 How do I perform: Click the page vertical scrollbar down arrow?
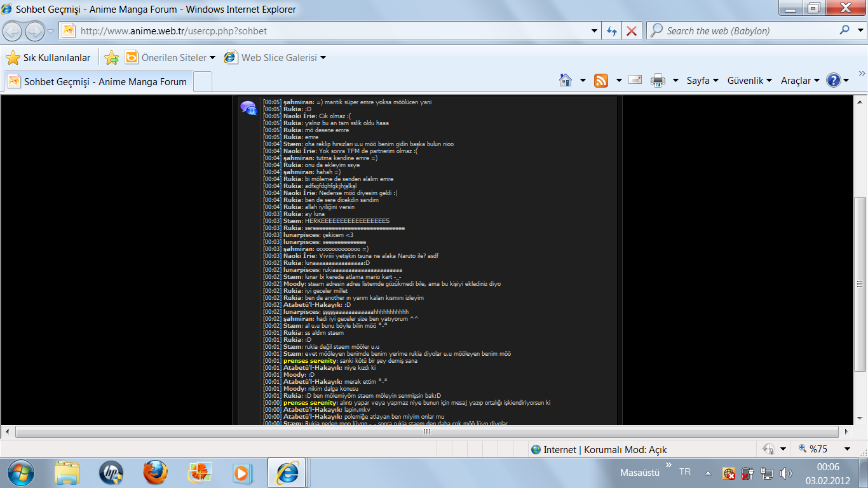pyautogui.click(x=860, y=419)
